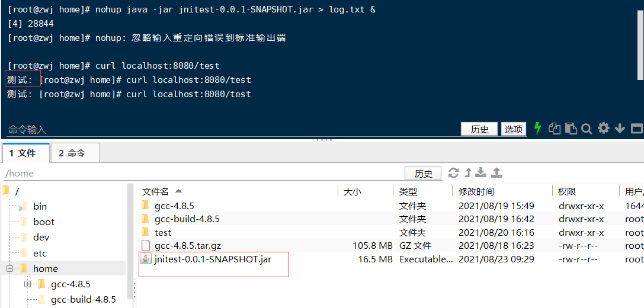The width and height of the screenshot is (644, 308).
Task: Select gcc-4.8.5.tar.gz file name in list
Action: pos(188,246)
